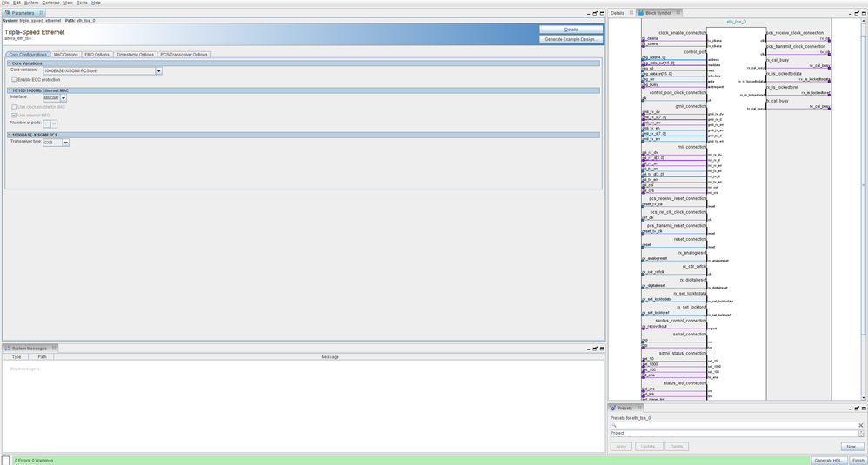Undock the Presets panel
The image size is (868, 465).
[857, 409]
